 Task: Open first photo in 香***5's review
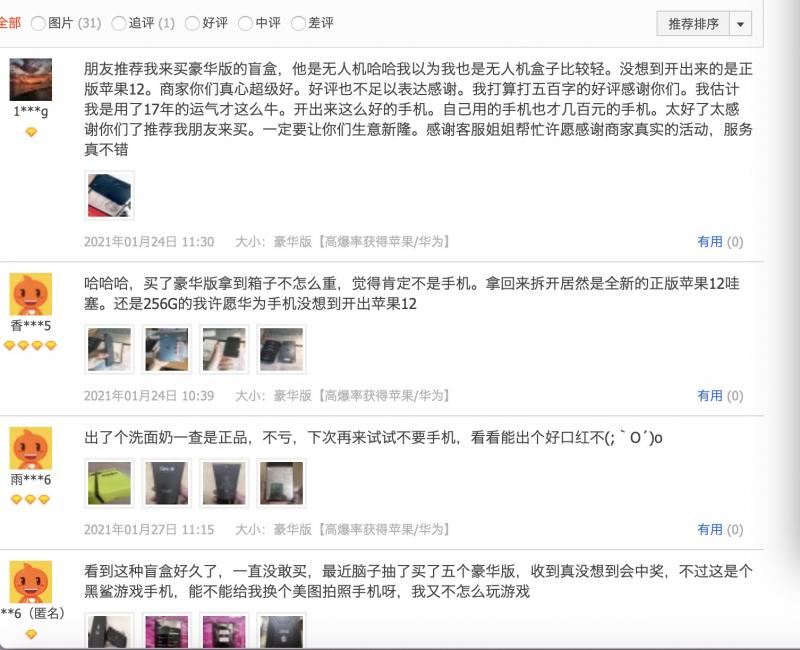[109, 349]
